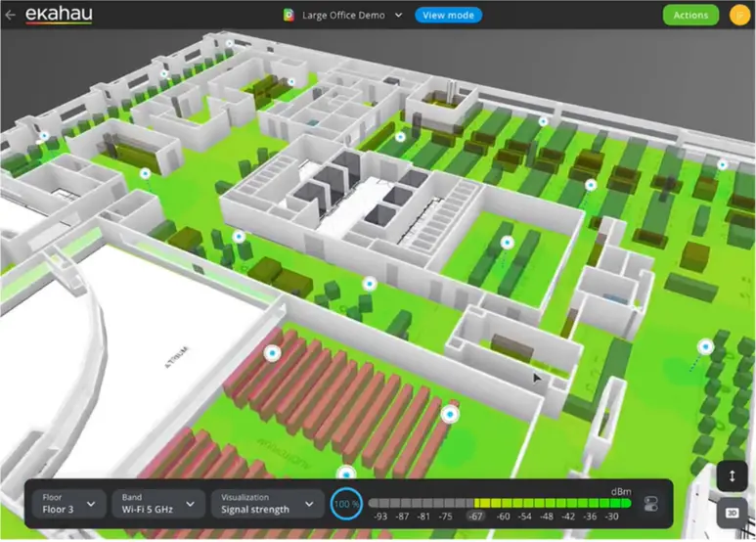The height and width of the screenshot is (542, 756).
Task: Open the green Actions menu
Action: pyautogui.click(x=690, y=15)
